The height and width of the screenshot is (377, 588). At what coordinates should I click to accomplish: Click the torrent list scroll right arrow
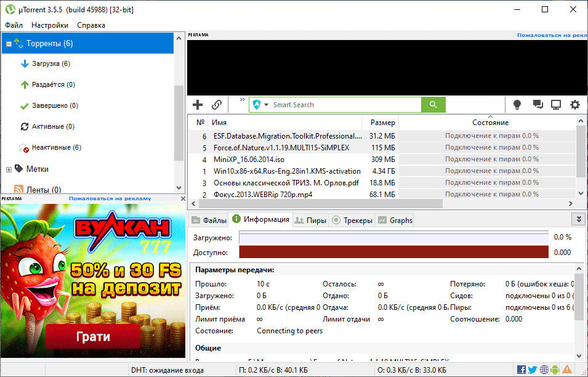pyautogui.click(x=570, y=204)
